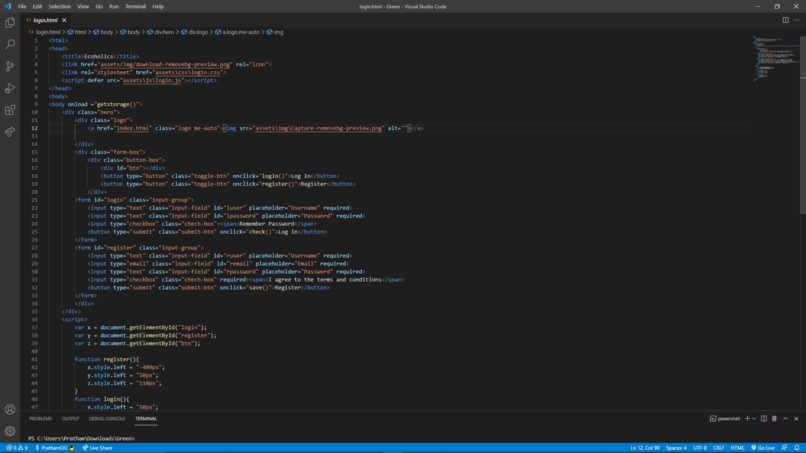Open the Selection menu
Image resolution: width=806 pixels, height=453 pixels.
point(60,7)
